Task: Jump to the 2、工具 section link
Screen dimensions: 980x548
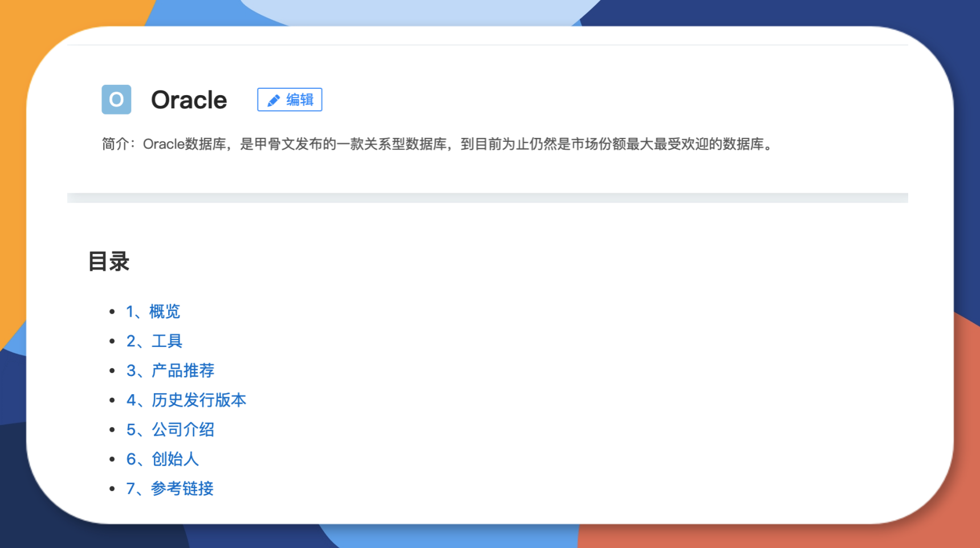Action: point(154,341)
